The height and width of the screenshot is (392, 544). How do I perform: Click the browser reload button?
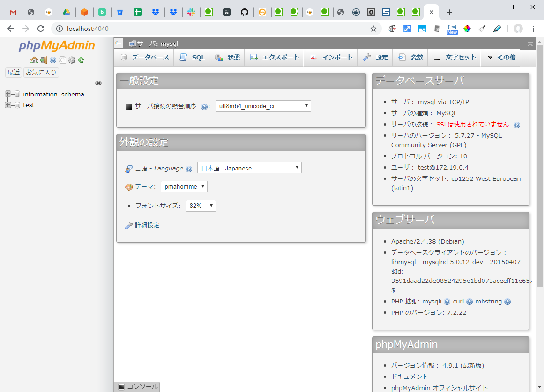(41, 29)
